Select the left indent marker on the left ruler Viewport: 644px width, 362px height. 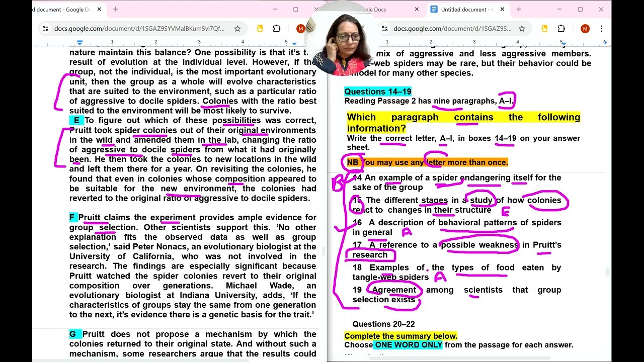[x=79, y=43]
